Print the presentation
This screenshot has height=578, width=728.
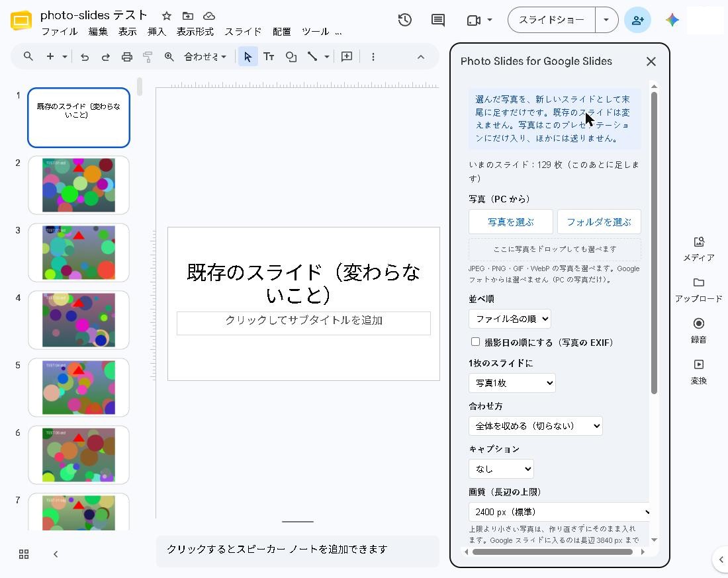(127, 57)
